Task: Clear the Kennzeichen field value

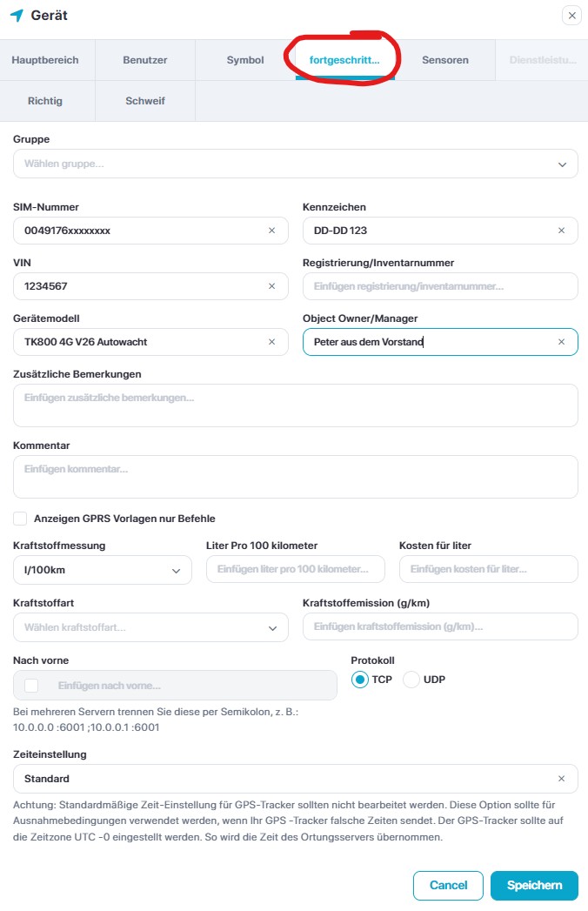Action: click(561, 231)
